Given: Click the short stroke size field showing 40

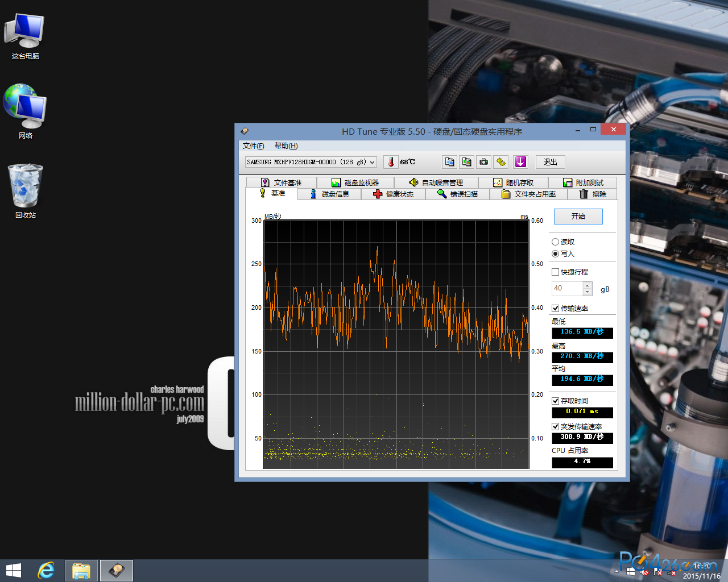Looking at the screenshot, I should point(567,289).
